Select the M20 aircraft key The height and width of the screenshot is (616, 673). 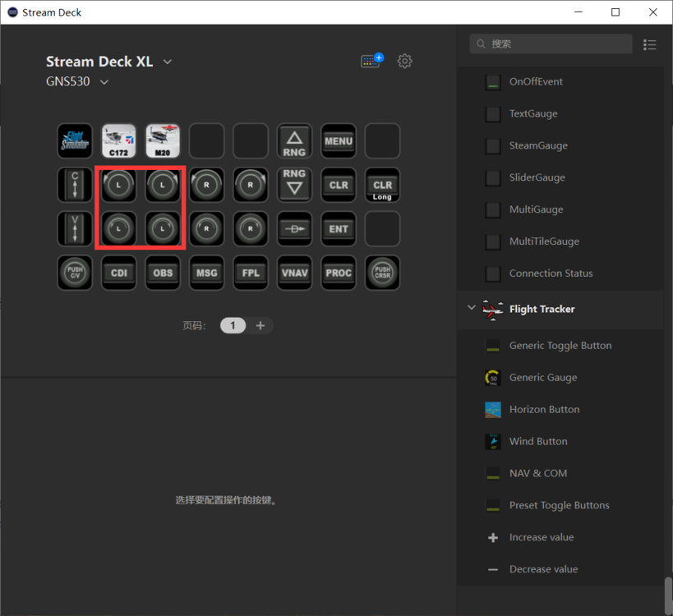click(163, 141)
